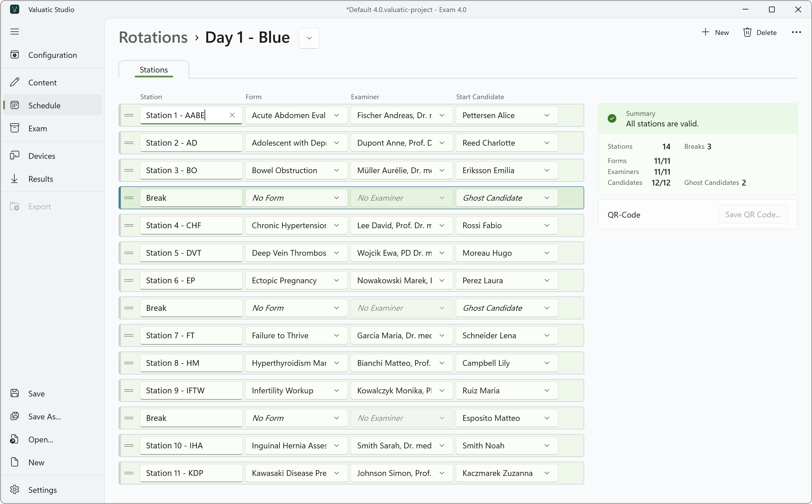Grab the drag handle of Station 5 - DVT row
This screenshot has height=504, width=812.
point(129,253)
